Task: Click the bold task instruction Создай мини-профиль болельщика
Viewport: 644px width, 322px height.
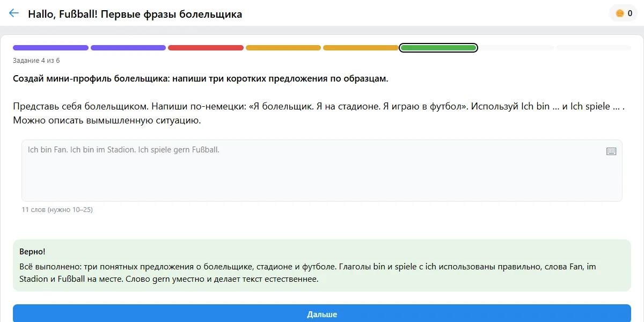Action: pos(200,79)
